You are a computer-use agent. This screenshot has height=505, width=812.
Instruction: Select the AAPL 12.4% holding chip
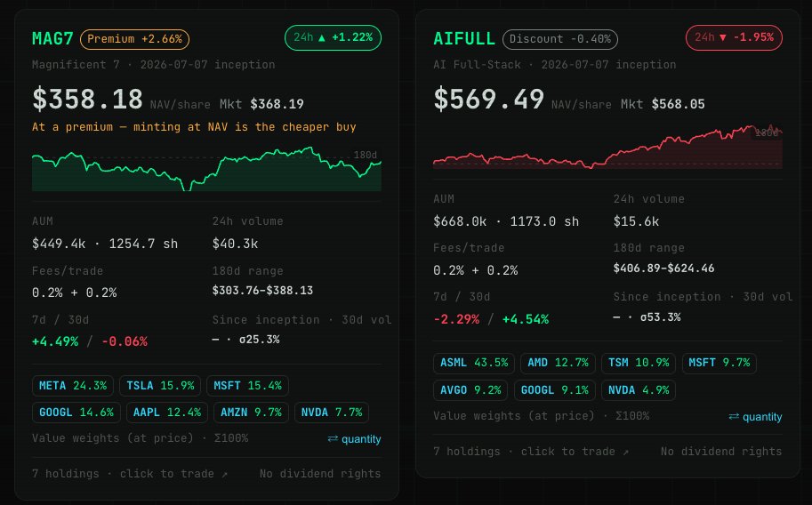[x=166, y=413]
